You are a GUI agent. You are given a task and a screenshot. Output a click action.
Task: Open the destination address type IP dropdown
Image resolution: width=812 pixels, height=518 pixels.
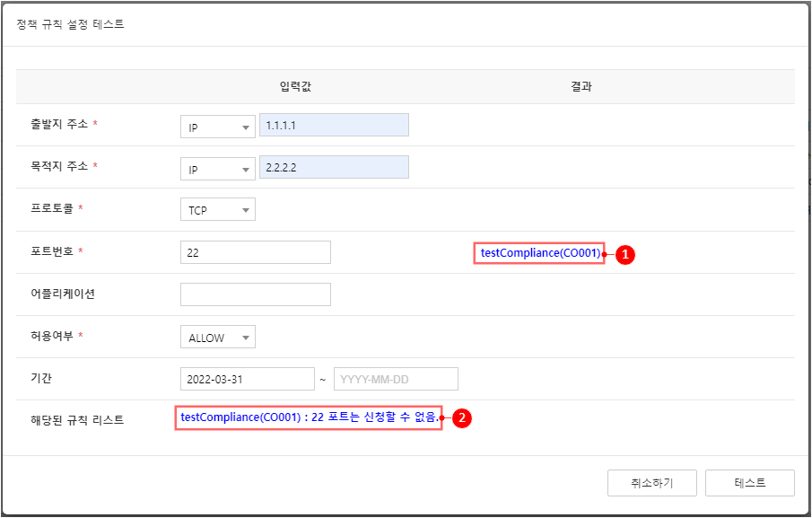tap(217, 169)
